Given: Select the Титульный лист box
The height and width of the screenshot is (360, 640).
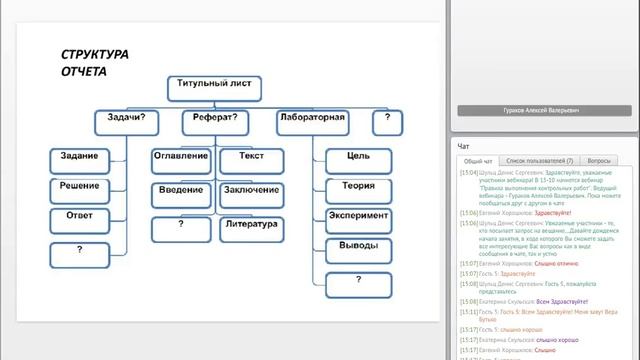Looking at the screenshot, I should (214, 89).
